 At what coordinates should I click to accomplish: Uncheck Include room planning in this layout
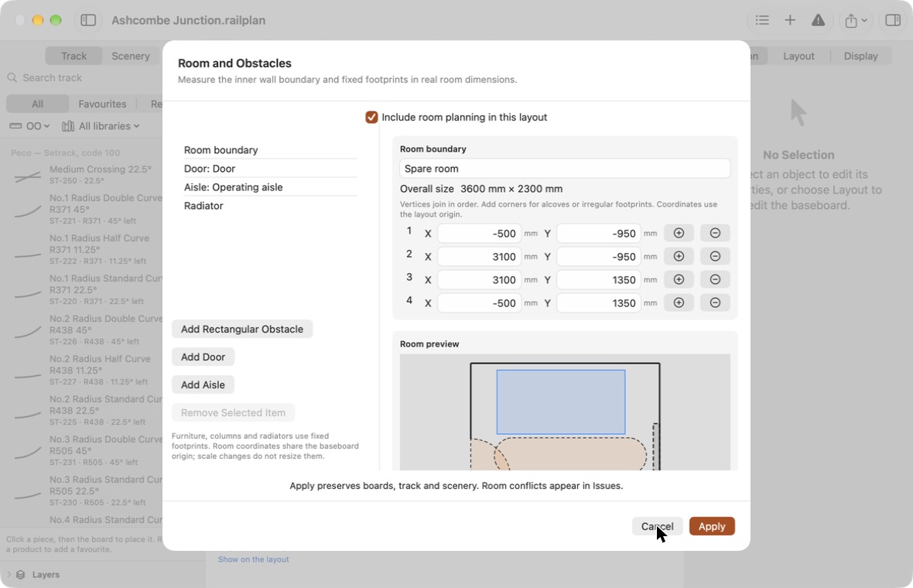tap(371, 117)
